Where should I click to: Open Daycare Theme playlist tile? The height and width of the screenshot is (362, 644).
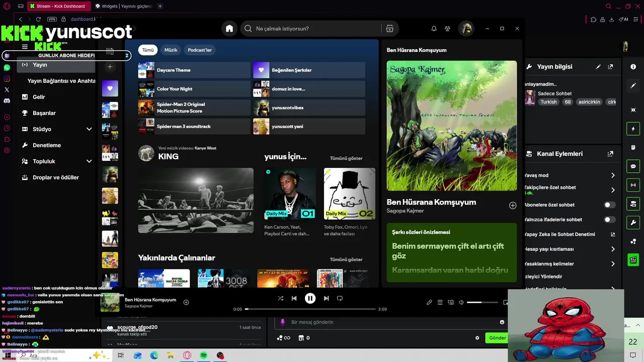(194, 70)
